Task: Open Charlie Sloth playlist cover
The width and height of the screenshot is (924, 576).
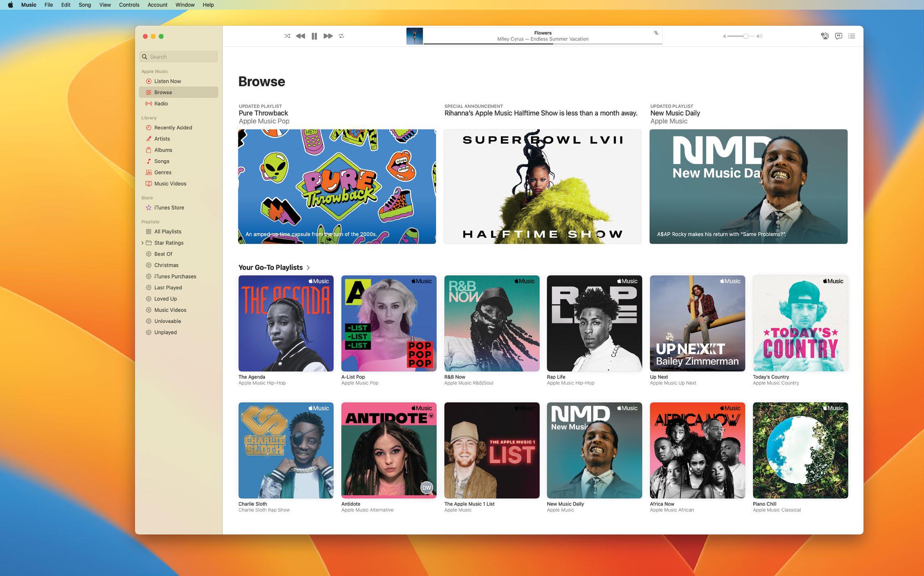Action: 286,450
